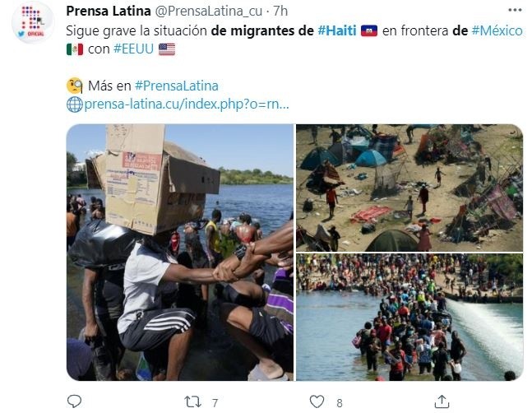Click the Prensa Latina display name
This screenshot has width=532, height=413.
click(109, 12)
